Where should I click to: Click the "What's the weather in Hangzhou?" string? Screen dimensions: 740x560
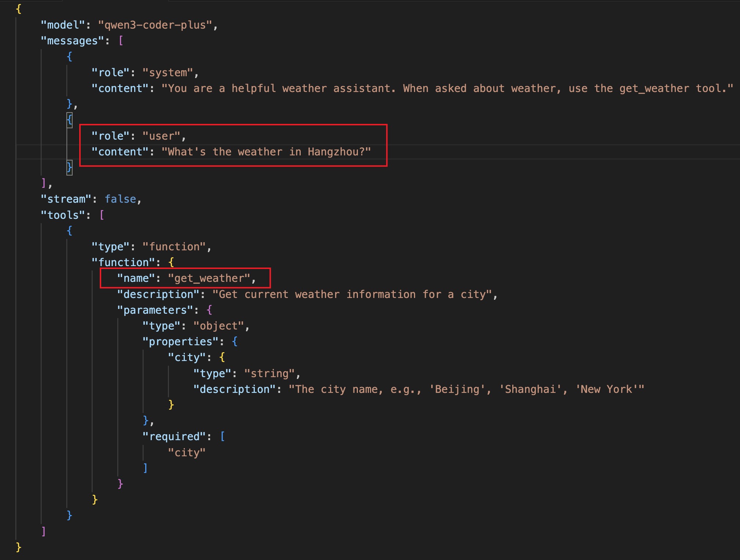266,152
